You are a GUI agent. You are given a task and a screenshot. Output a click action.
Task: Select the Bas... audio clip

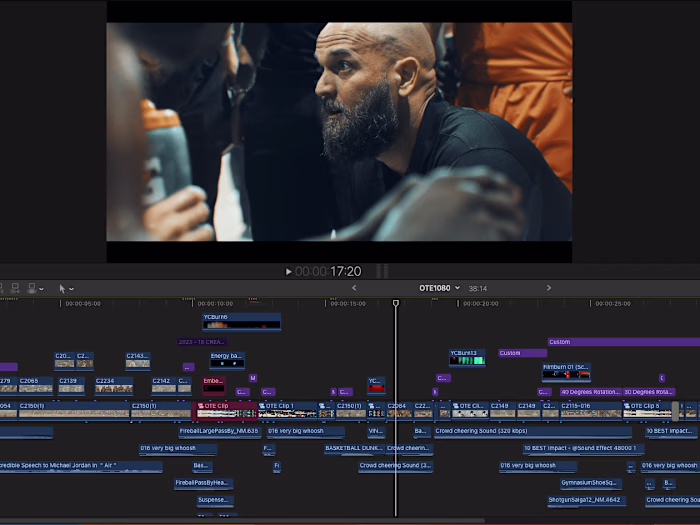tap(202, 466)
